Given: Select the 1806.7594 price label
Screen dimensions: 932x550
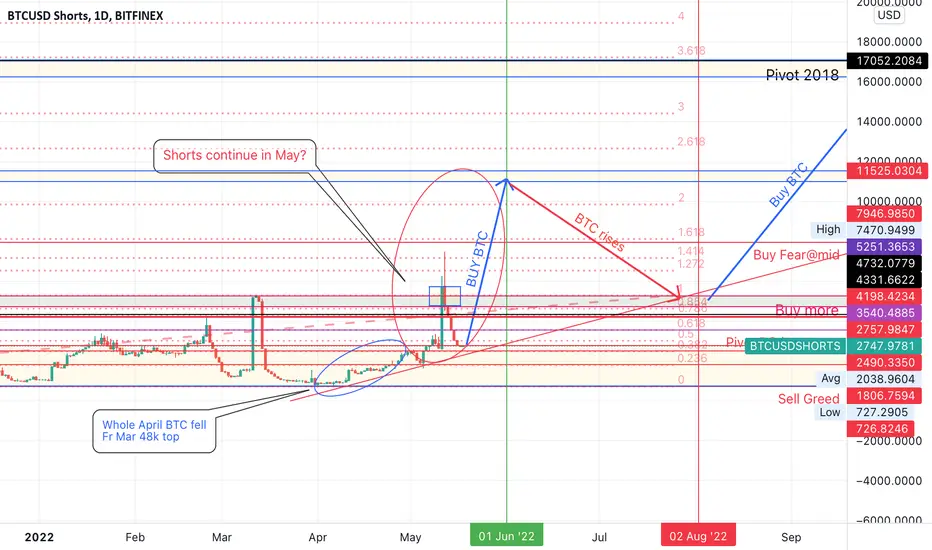Looking at the screenshot, I should point(884,395).
